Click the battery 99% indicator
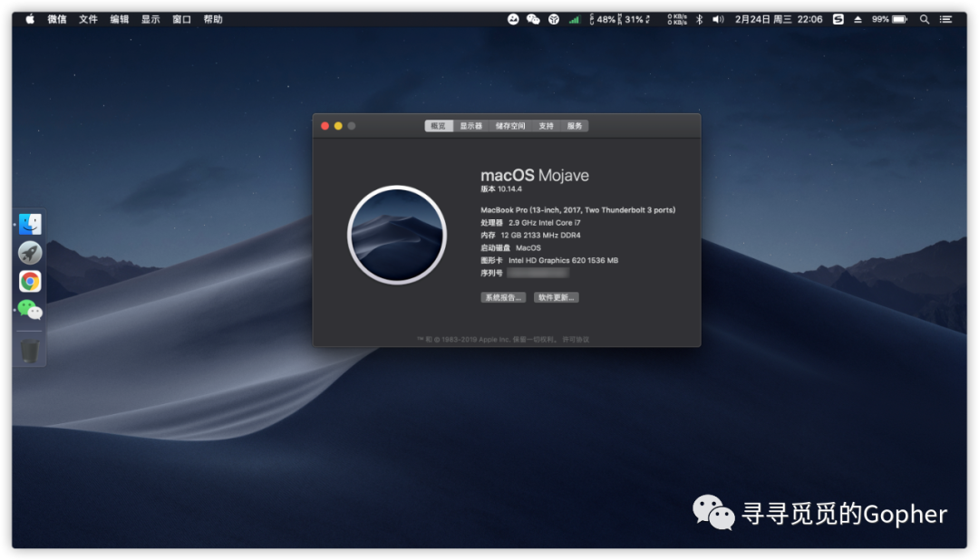 coord(890,19)
